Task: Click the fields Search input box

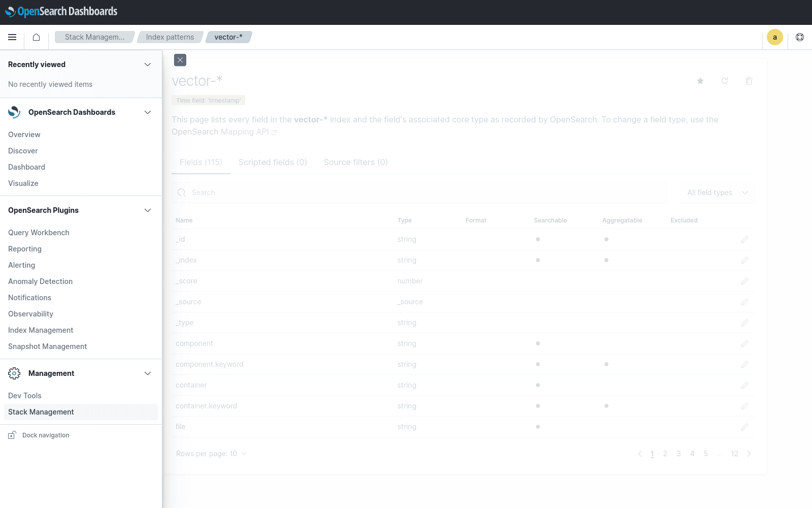Action: point(421,193)
